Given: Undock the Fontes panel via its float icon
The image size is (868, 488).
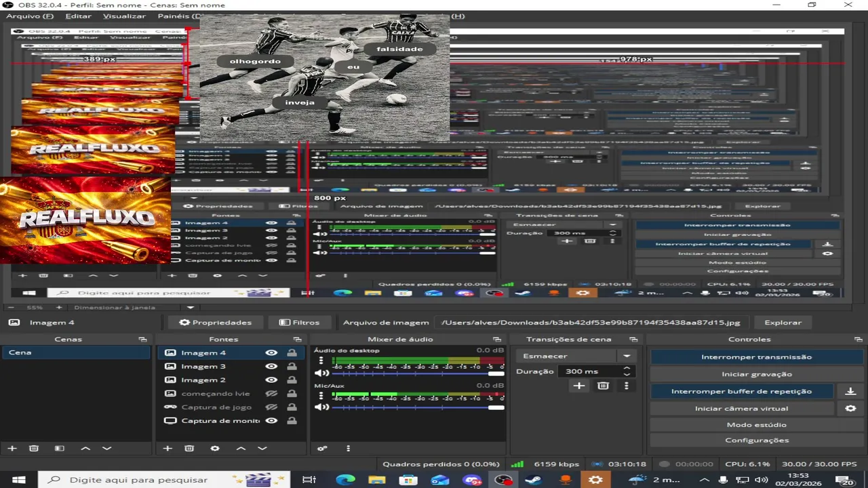Looking at the screenshot, I should click(297, 339).
